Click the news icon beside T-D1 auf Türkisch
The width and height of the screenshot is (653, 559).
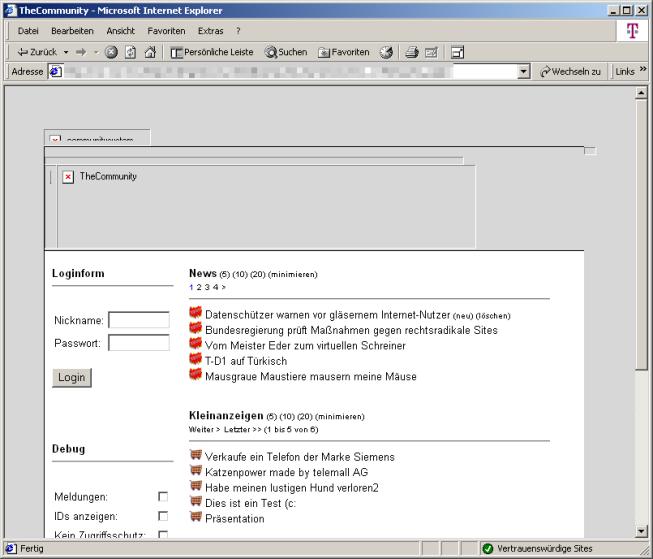pyautogui.click(x=196, y=360)
